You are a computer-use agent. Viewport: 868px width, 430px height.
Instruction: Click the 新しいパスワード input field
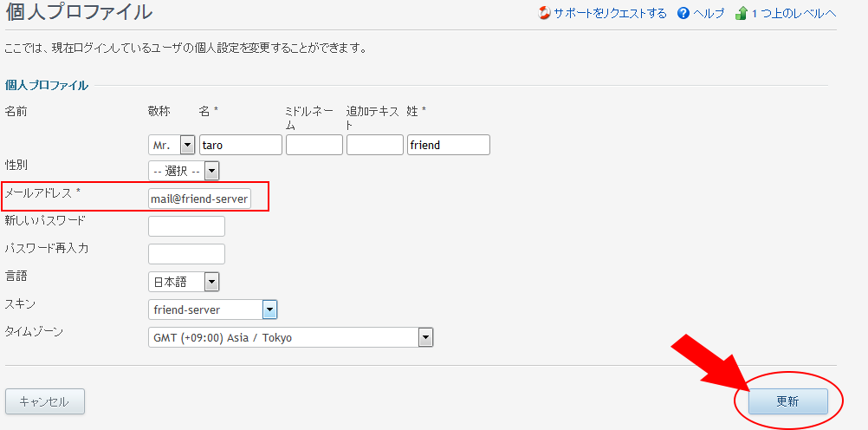186,226
